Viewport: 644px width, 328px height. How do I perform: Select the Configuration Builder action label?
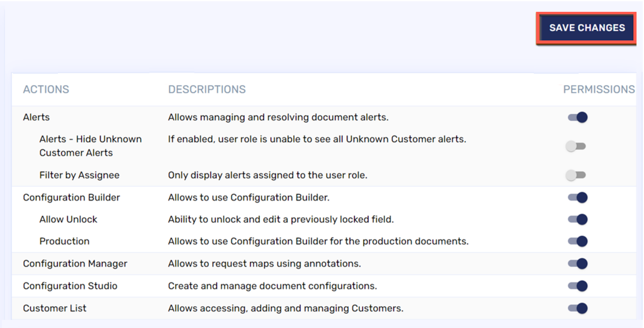tap(72, 197)
